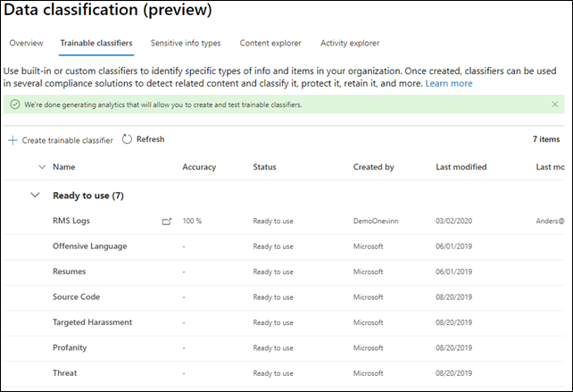Sort by the Created by column header

(x=373, y=167)
